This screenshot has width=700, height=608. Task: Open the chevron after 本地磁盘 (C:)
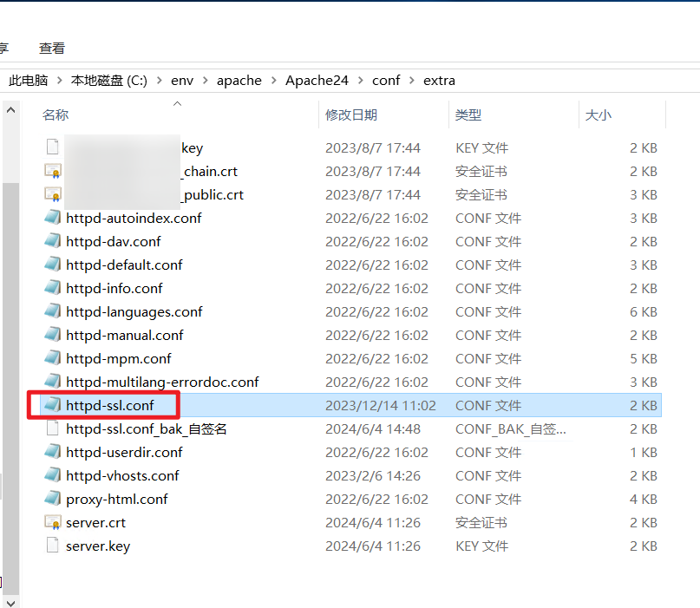pos(160,81)
